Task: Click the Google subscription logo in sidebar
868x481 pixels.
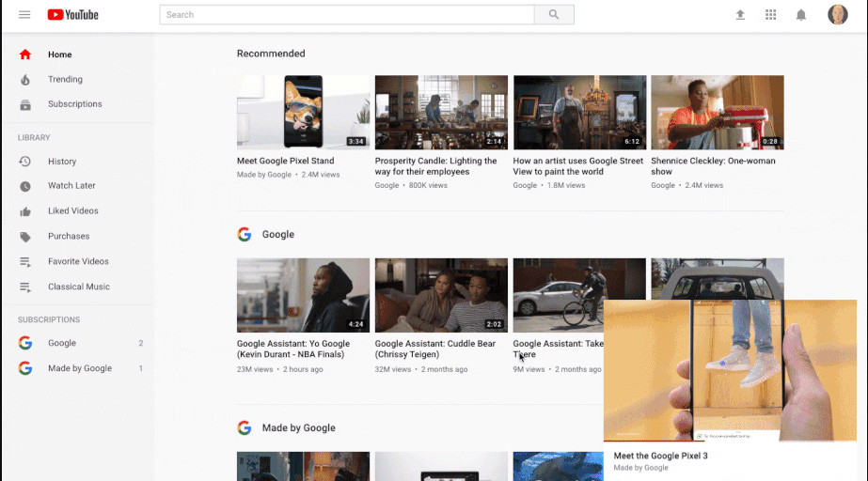Action: 24,343
